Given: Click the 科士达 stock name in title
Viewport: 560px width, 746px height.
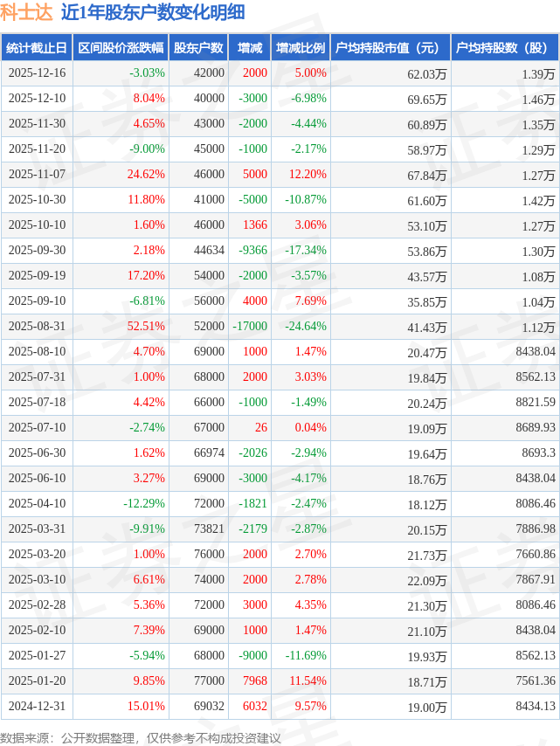Looking at the screenshot, I should point(26,12).
